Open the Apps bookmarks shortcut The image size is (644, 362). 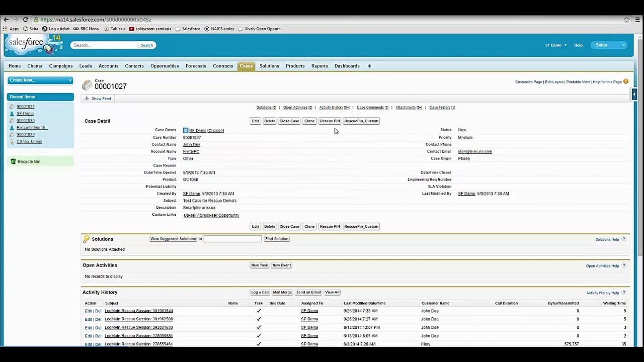click(11, 29)
